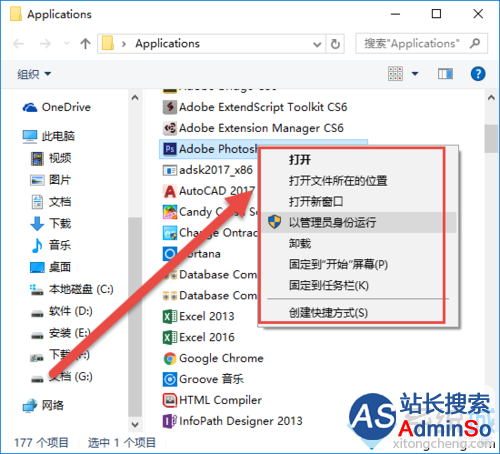The image size is (500, 454).
Task: Open 此电脑 in navigation pane
Action: [x=49, y=136]
